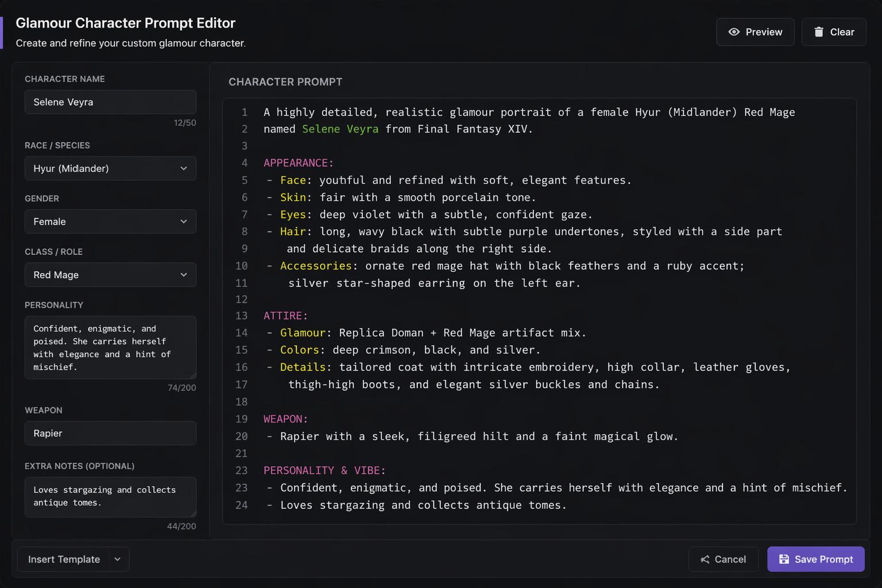Click the 44/200 extra notes counter
This screenshot has height=588, width=882.
tap(181, 527)
